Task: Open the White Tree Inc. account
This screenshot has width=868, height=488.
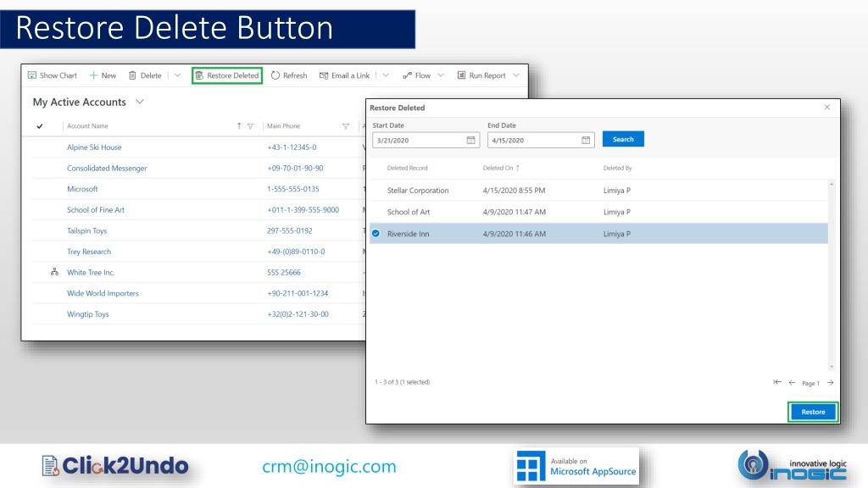Action: [x=91, y=272]
